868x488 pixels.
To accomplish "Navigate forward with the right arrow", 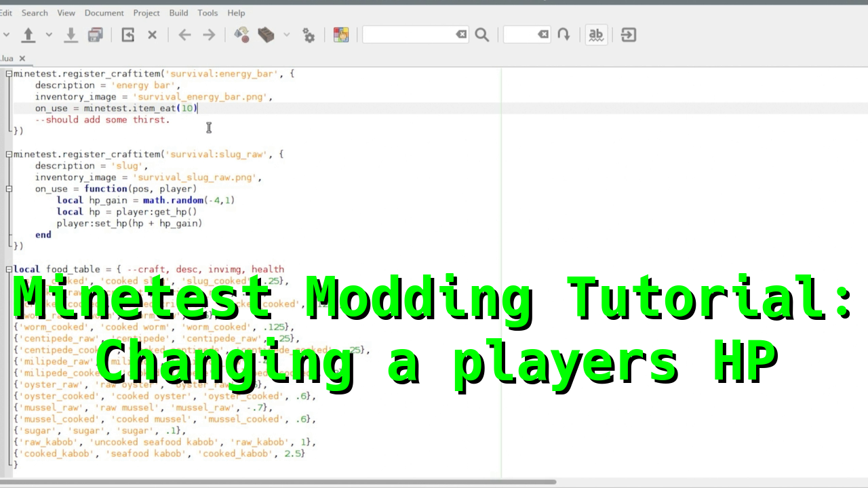I will point(210,35).
